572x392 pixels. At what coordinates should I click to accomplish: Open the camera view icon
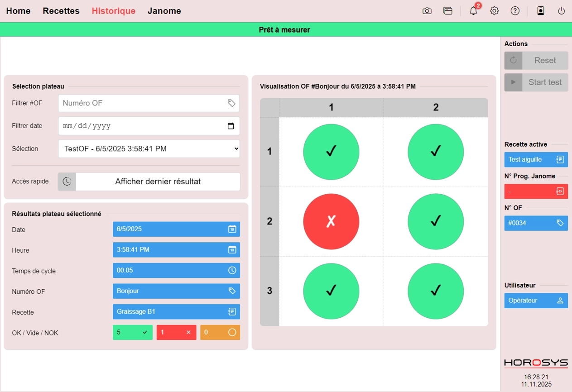click(x=427, y=11)
